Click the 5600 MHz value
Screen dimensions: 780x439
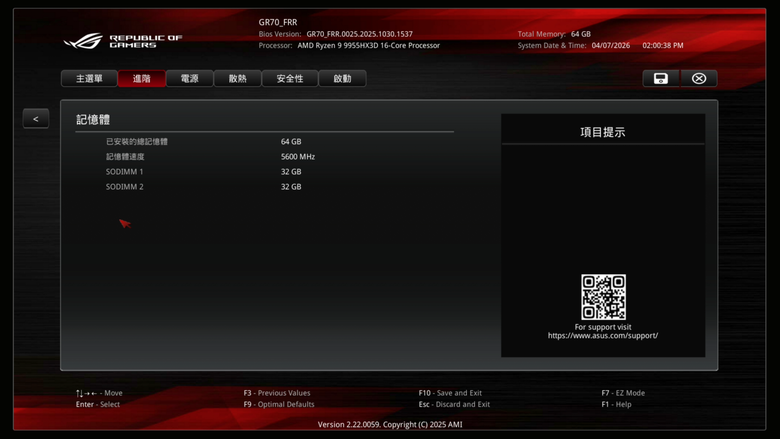(298, 157)
